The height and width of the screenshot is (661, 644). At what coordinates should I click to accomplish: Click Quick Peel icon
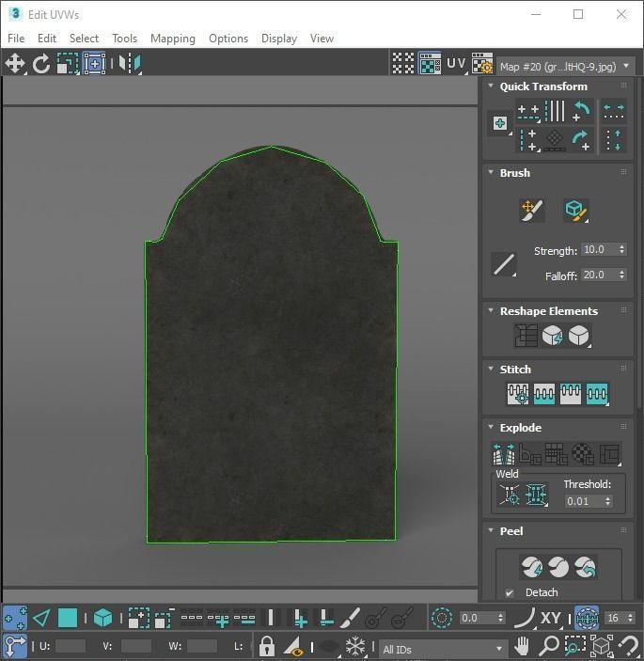[x=531, y=567]
